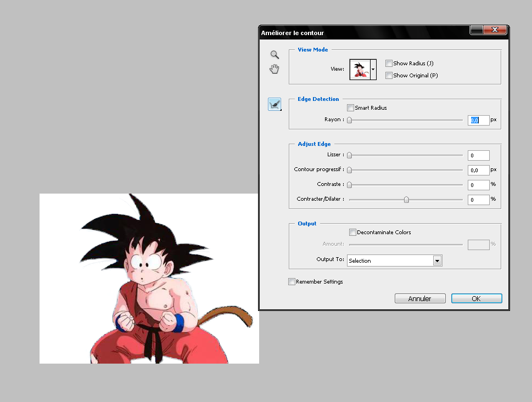Select the Refine Radius brush tool
The width and height of the screenshot is (532, 402).
[275, 104]
